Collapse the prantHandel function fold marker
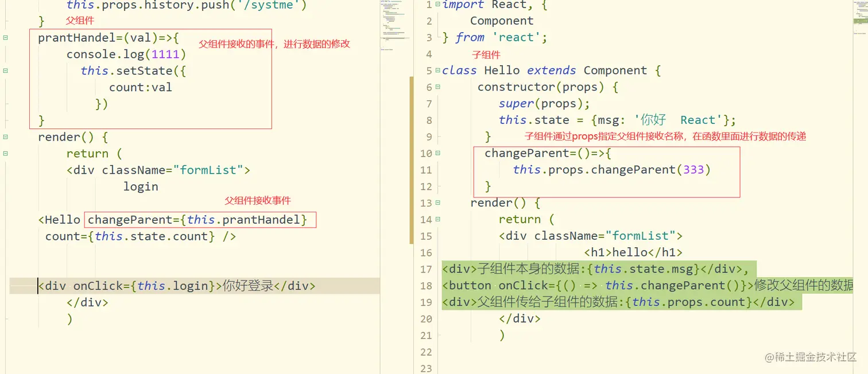Image resolution: width=868 pixels, height=374 pixels. click(6, 38)
